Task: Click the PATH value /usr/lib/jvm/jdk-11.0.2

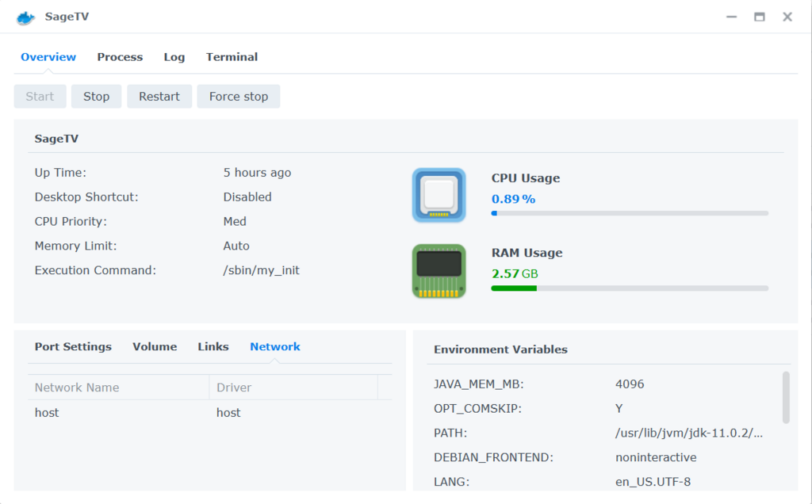Action: click(x=689, y=433)
